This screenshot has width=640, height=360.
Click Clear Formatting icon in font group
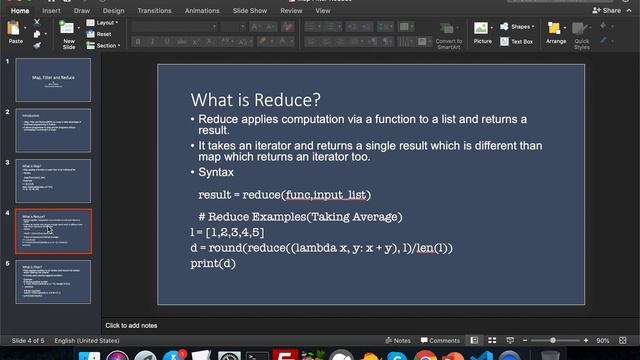pyautogui.click(x=287, y=27)
